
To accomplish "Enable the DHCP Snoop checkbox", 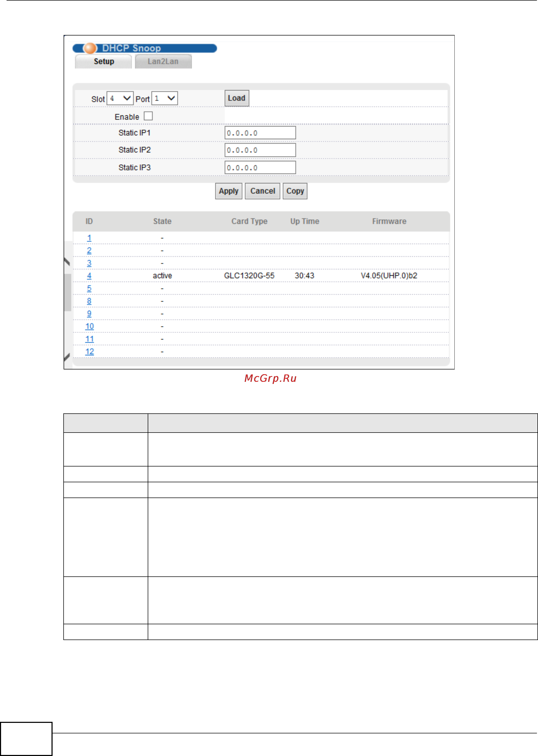I will pyautogui.click(x=148, y=116).
